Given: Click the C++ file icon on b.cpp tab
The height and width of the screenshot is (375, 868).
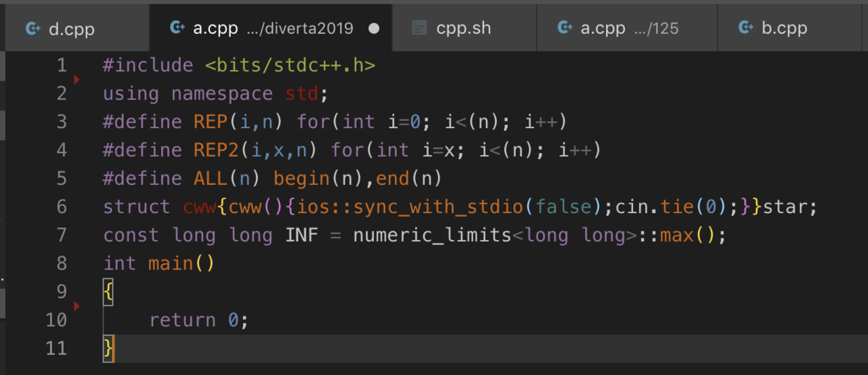Looking at the screenshot, I should point(746,28).
